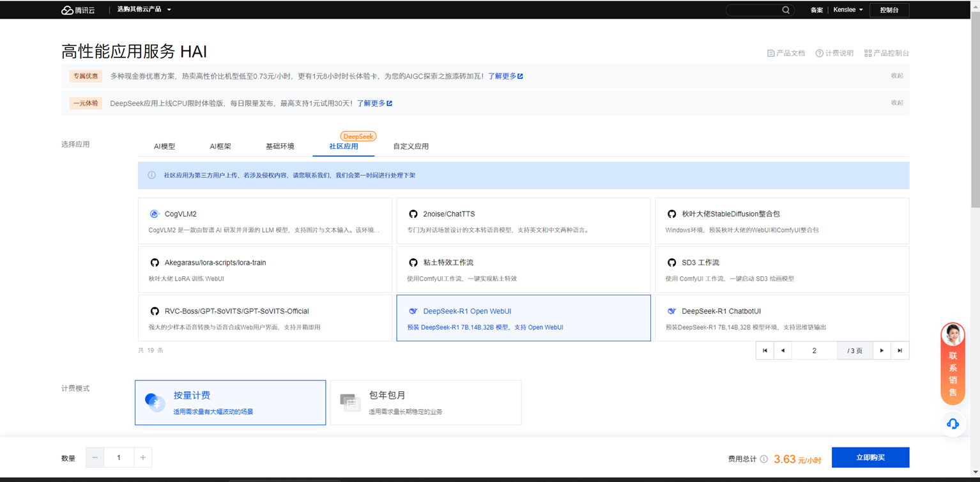The width and height of the screenshot is (980, 482).
Task: Jump to the first page of applications
Action: click(765, 350)
